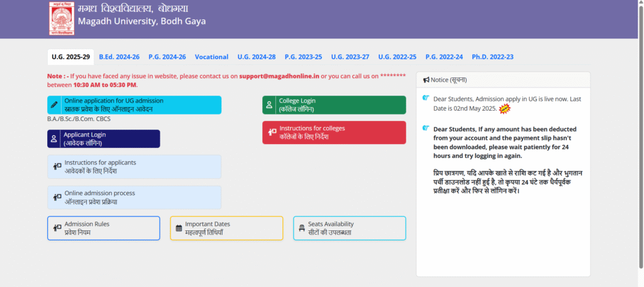Click the College Login green button
This screenshot has height=287, width=644.
click(x=334, y=104)
